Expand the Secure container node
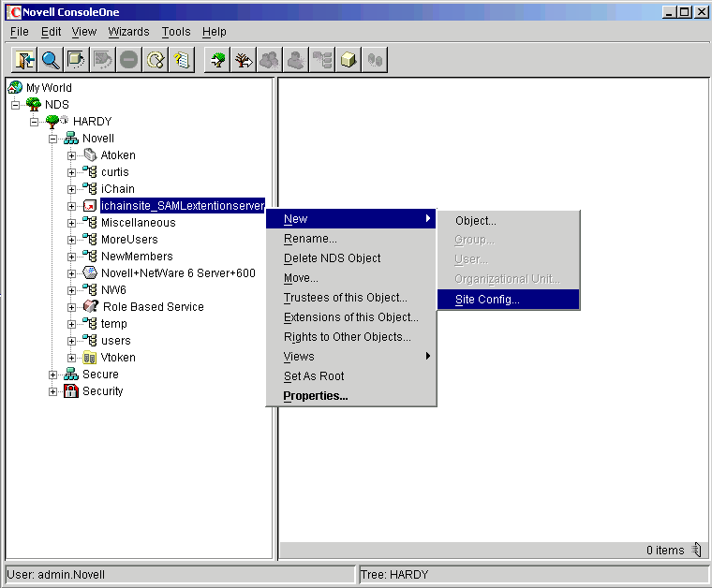This screenshot has width=712, height=588. tap(52, 375)
